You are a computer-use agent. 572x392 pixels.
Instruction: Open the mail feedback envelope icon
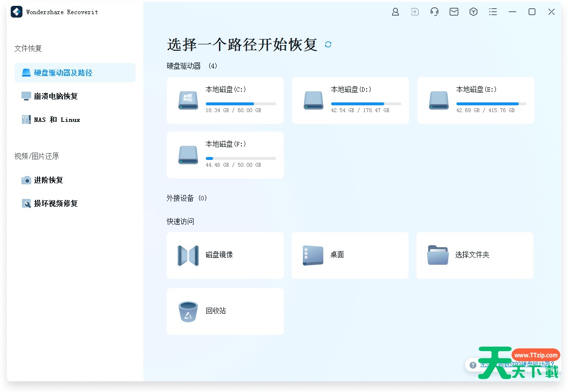[454, 12]
